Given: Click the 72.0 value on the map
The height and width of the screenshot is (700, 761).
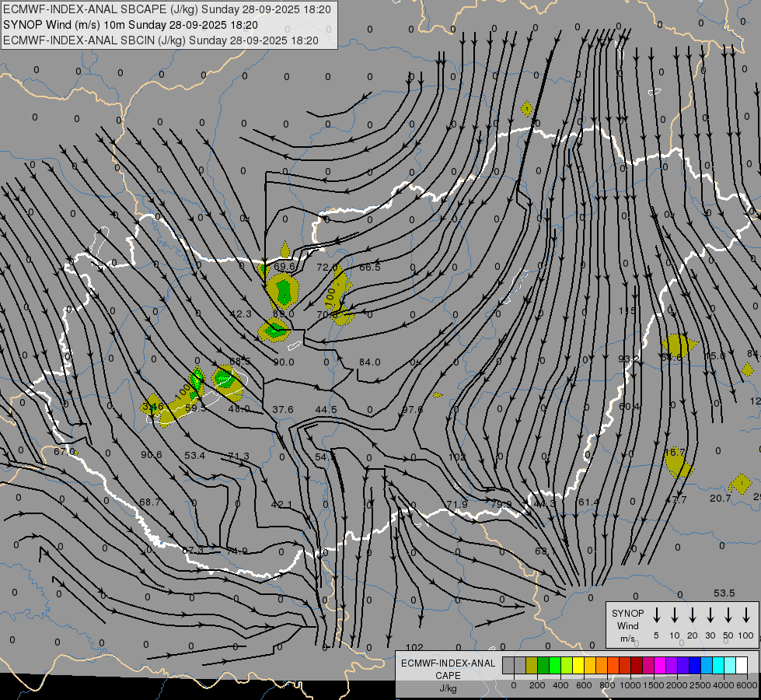Looking at the screenshot, I should (x=327, y=268).
